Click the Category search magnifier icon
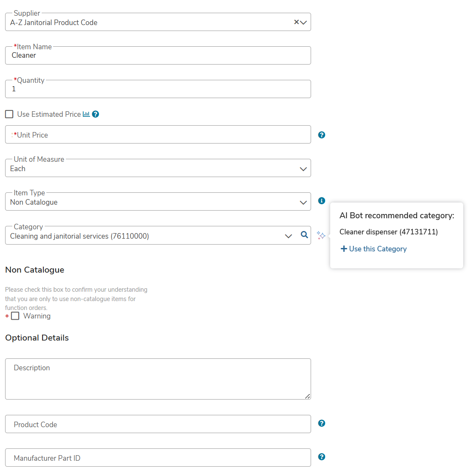470x476 pixels. click(304, 235)
